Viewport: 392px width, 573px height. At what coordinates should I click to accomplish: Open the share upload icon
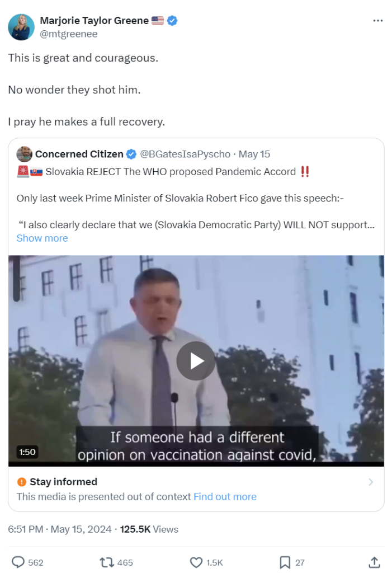click(x=375, y=562)
